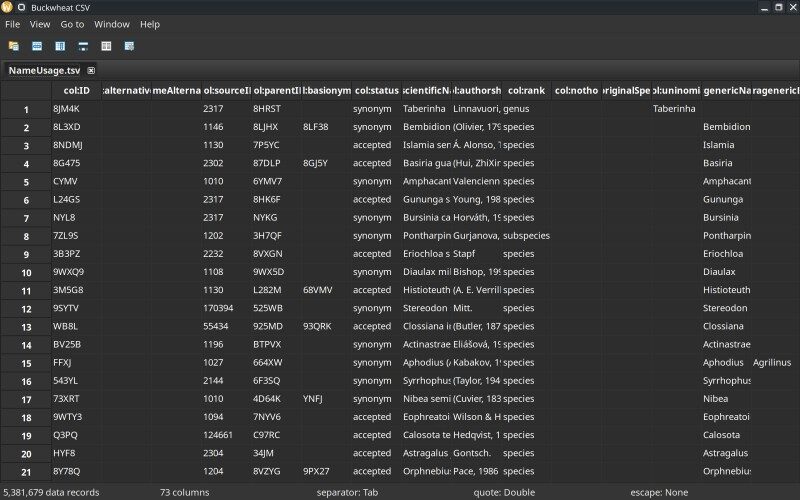This screenshot has width=800, height=500.
Task: Close the NameUsage.tsv tab
Action: tap(91, 70)
